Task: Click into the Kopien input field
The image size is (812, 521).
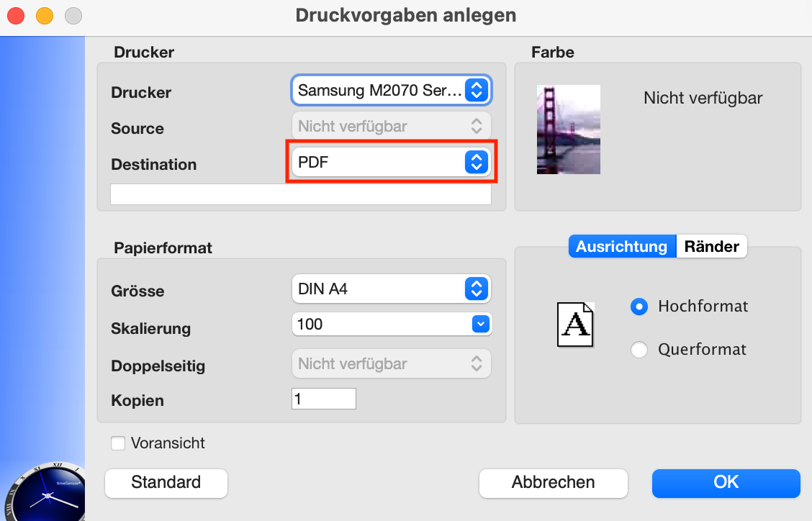Action: pyautogui.click(x=324, y=399)
